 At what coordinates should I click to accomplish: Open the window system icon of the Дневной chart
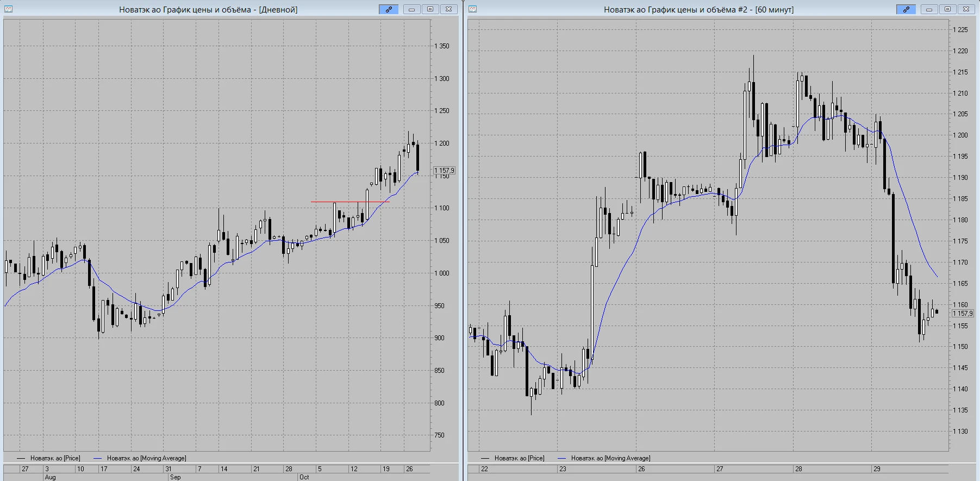pos(9,9)
